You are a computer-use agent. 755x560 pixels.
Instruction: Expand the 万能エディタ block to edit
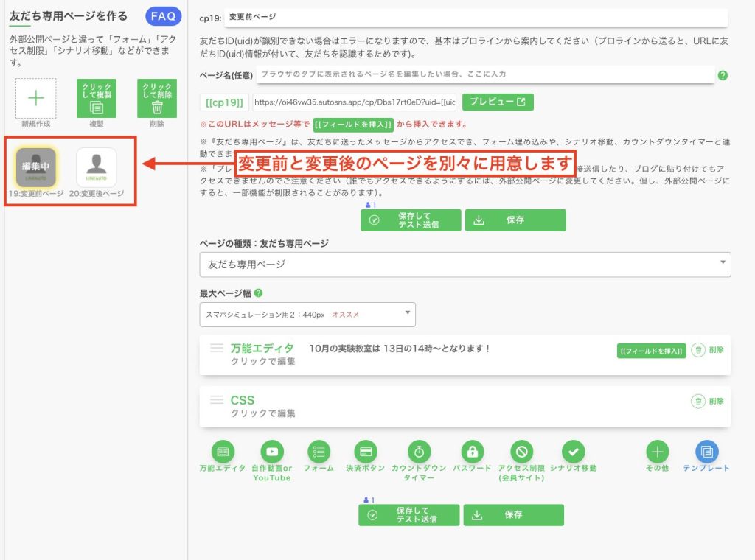click(262, 354)
